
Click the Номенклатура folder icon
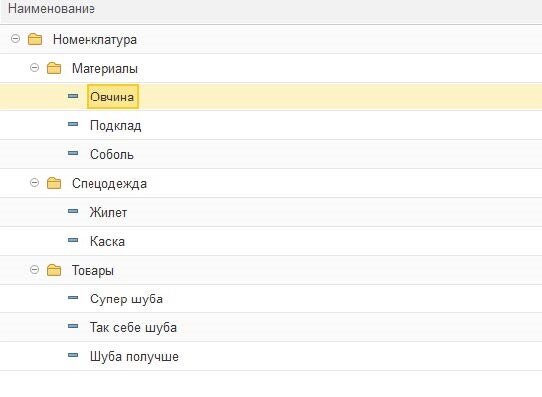click(35, 39)
